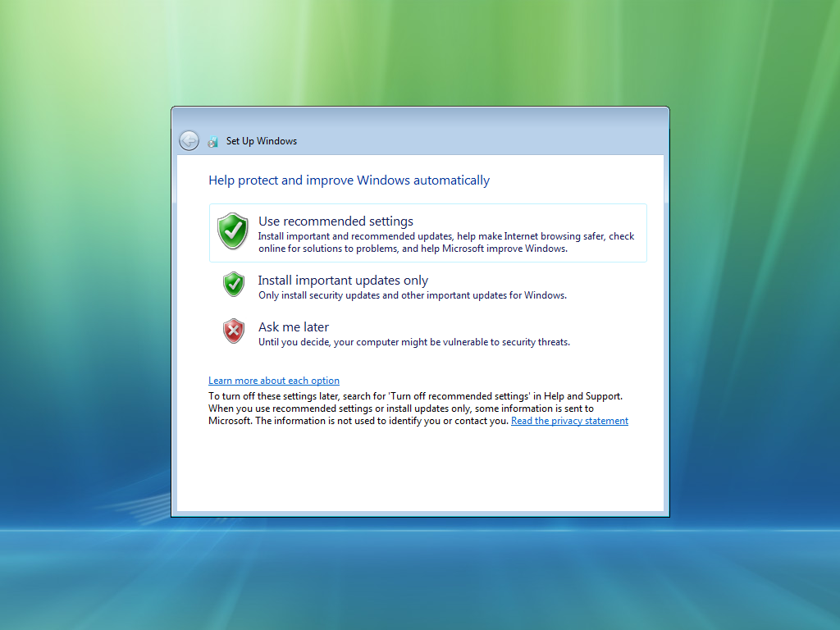The width and height of the screenshot is (840, 630).
Task: Select Ask me later option
Action: (x=428, y=333)
